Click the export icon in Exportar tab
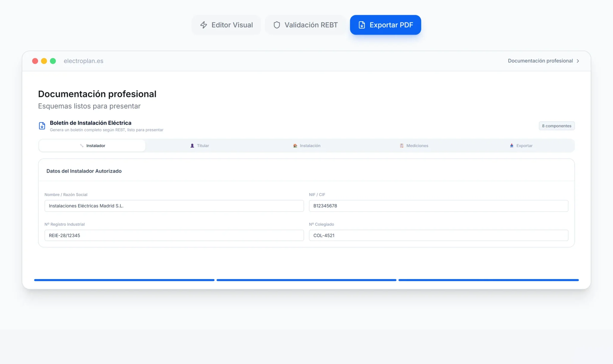The height and width of the screenshot is (364, 613). (512, 145)
